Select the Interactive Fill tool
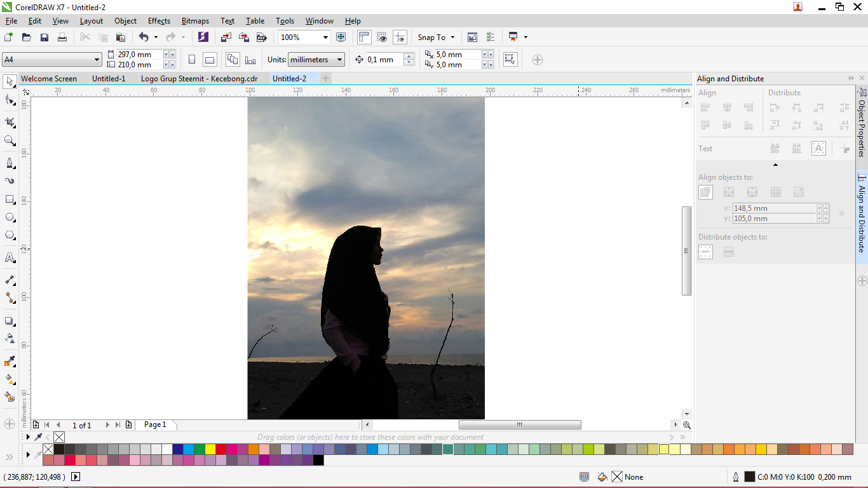Screen dimensions: 868x488 10,379
